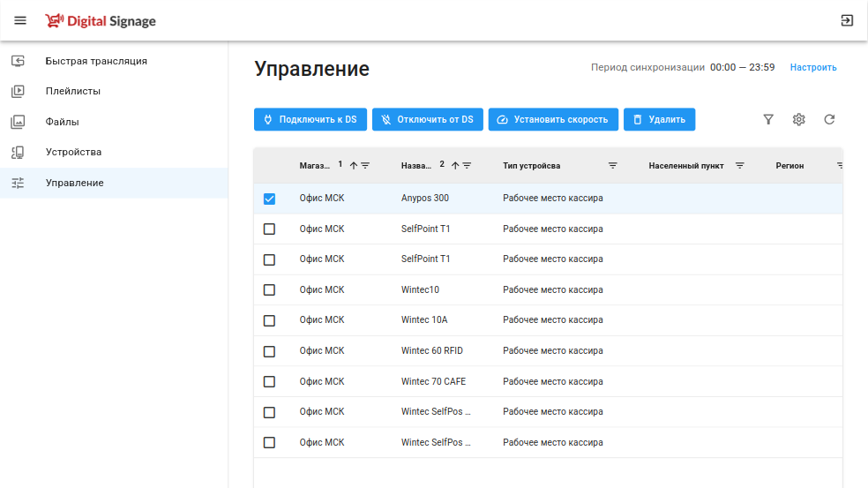
Task: Tick the Wintec 70 CAFE checkbox
Action: click(x=269, y=381)
